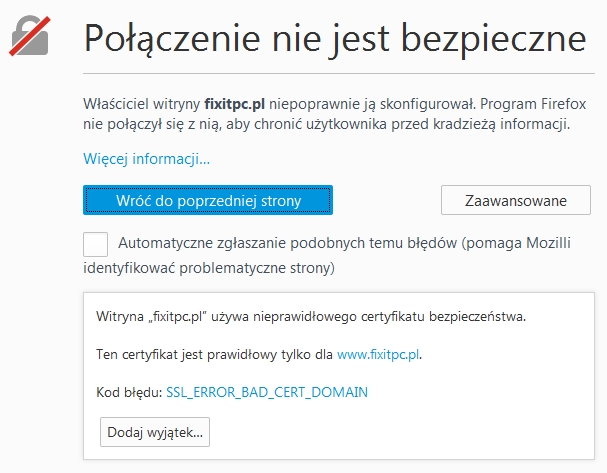Screen dimensions: 607x473
Task: Click the 'Kod błędu:' label
Action: pos(129,392)
